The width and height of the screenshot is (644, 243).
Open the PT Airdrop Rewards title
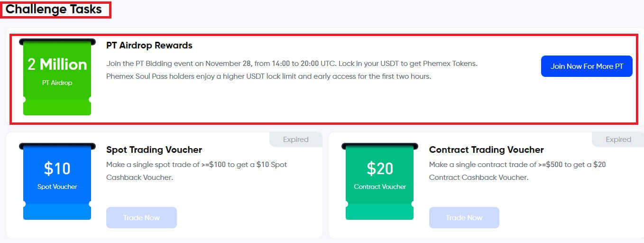pyautogui.click(x=149, y=46)
